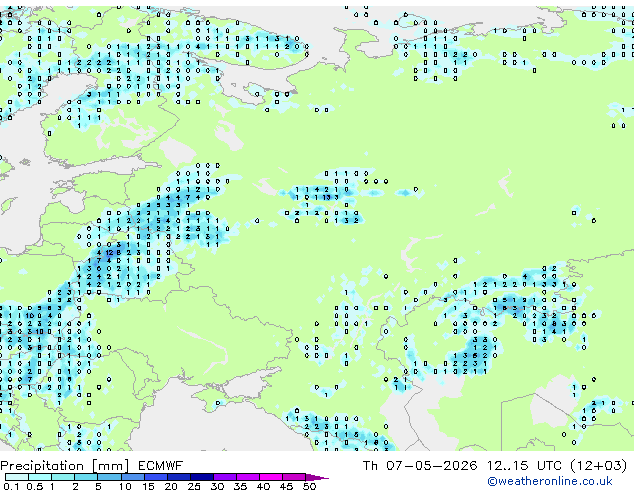634x490 pixels.
Task: Select the 10–15 mm legend color
Action: pos(132,477)
